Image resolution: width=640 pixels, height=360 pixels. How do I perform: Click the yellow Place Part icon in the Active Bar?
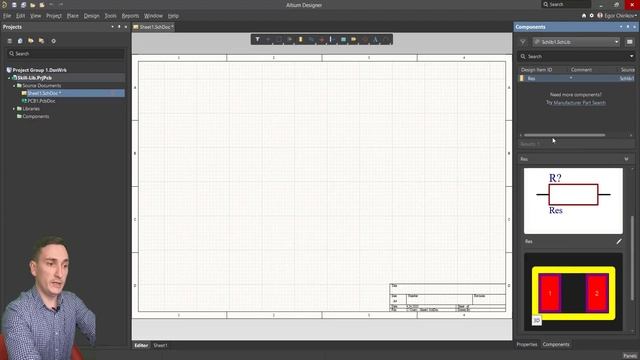[300, 40]
